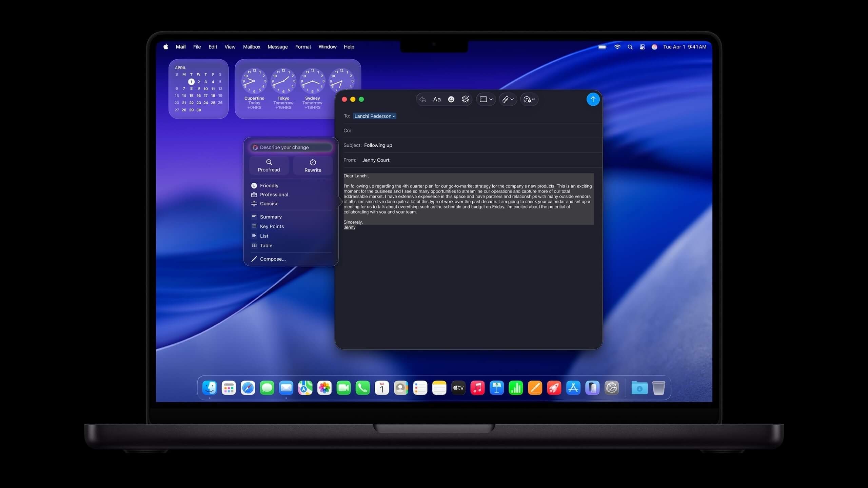868x488 pixels.
Task: Launch Music from the Dock
Action: [477, 388]
